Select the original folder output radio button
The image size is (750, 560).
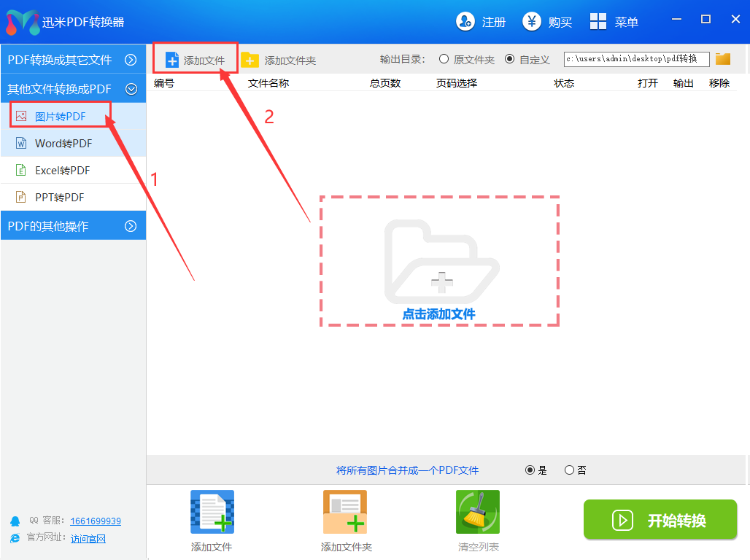[444, 59]
